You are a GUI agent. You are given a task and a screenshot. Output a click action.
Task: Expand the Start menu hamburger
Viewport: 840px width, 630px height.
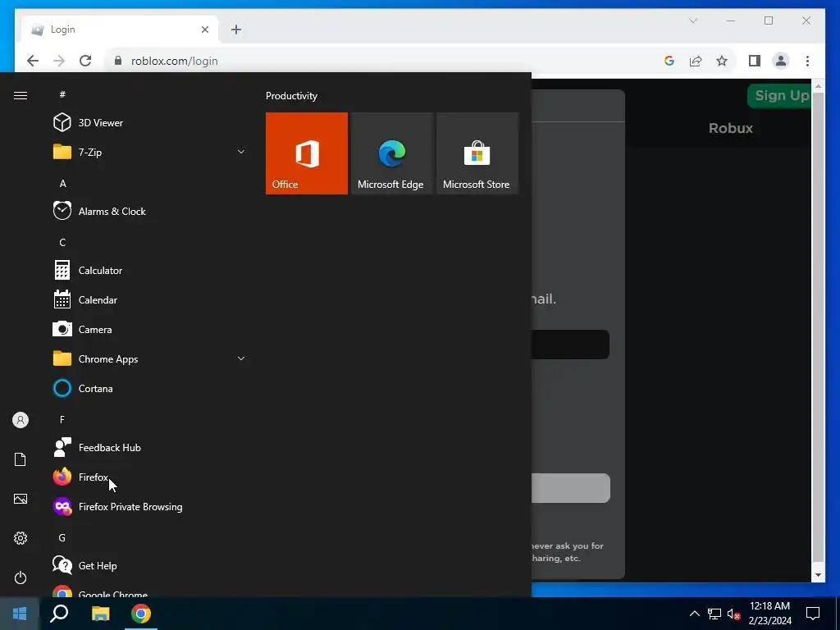[21, 95]
